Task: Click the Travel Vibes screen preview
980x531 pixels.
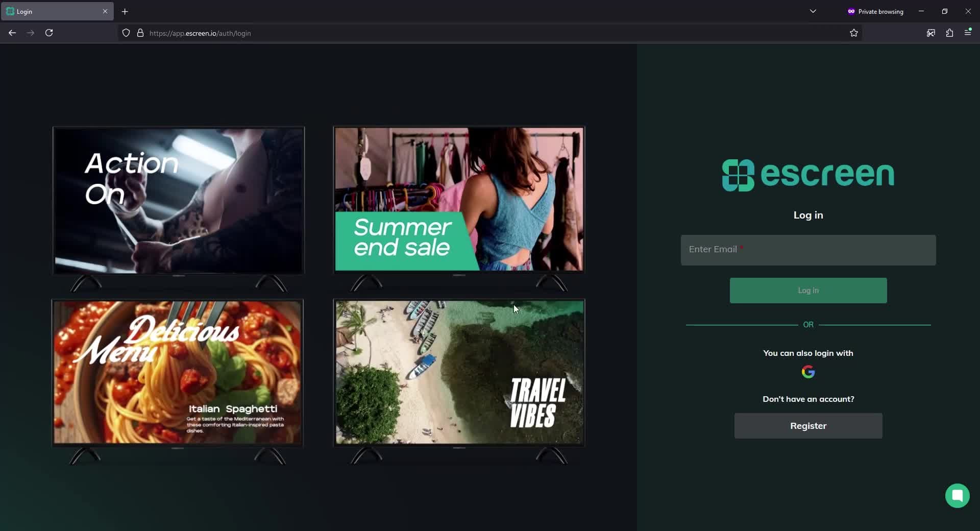Action: (459, 372)
